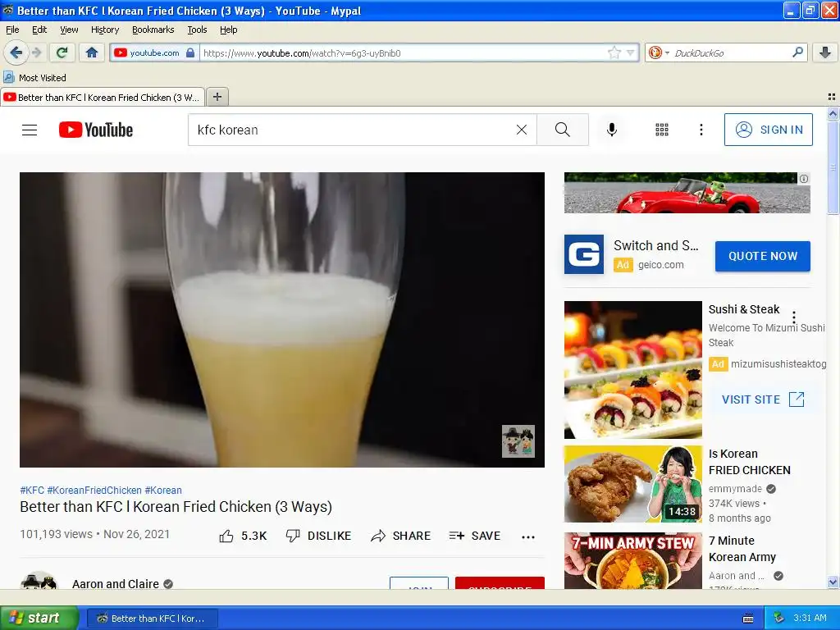This screenshot has height=630, width=840.
Task: Click the padlock site security icon
Action: point(190,52)
